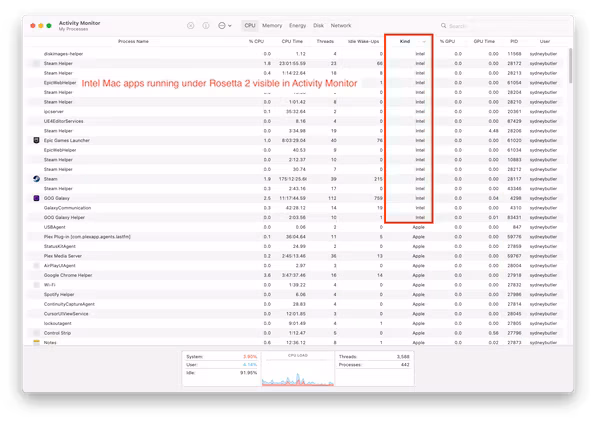Image resolution: width=596 pixels, height=422 pixels.
Task: Select the USBAgent process
Action: pyautogui.click(x=54, y=227)
